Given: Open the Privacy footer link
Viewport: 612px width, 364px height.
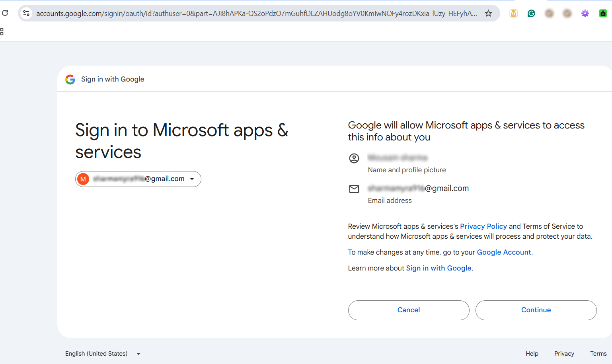Looking at the screenshot, I should click(564, 354).
